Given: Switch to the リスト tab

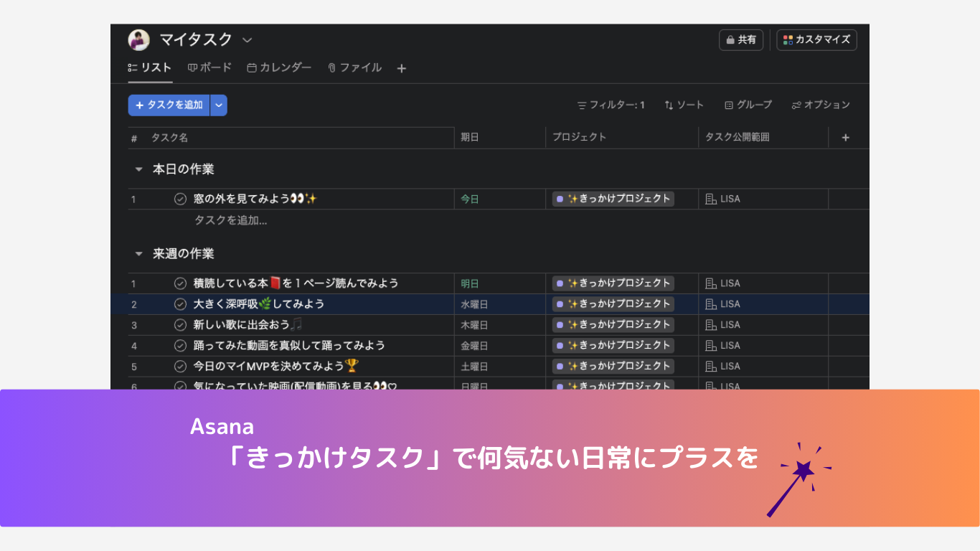Looking at the screenshot, I should pyautogui.click(x=150, y=67).
